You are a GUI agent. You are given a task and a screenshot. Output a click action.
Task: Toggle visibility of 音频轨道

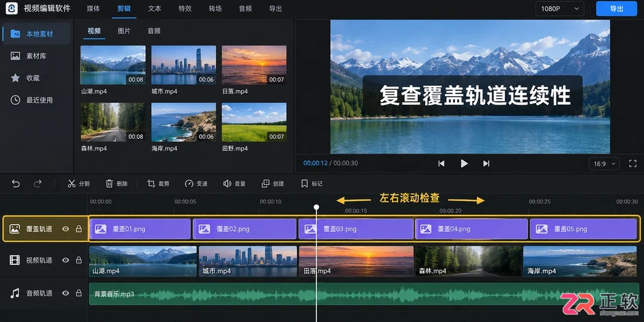tap(65, 293)
